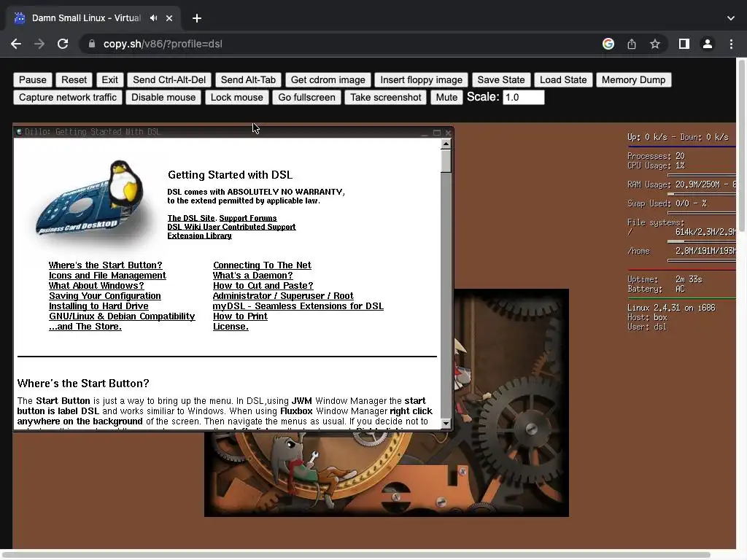Click the Reset button

click(74, 79)
